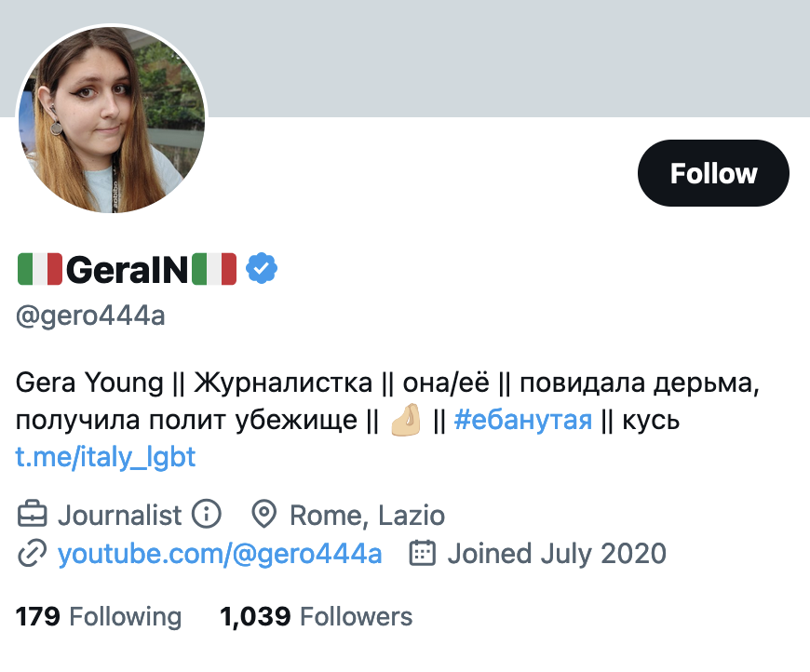Click the chain link icon
The width and height of the screenshot is (810, 672).
[x=33, y=554]
